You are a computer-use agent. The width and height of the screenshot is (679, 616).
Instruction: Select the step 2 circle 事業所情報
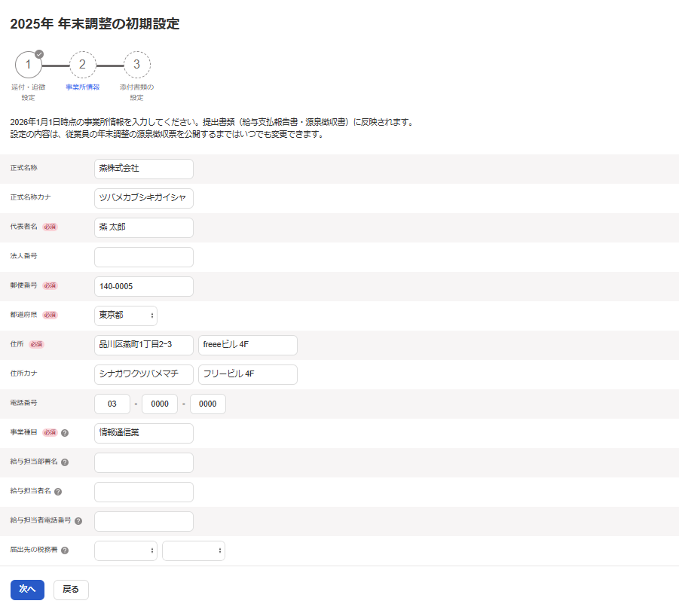pyautogui.click(x=83, y=65)
